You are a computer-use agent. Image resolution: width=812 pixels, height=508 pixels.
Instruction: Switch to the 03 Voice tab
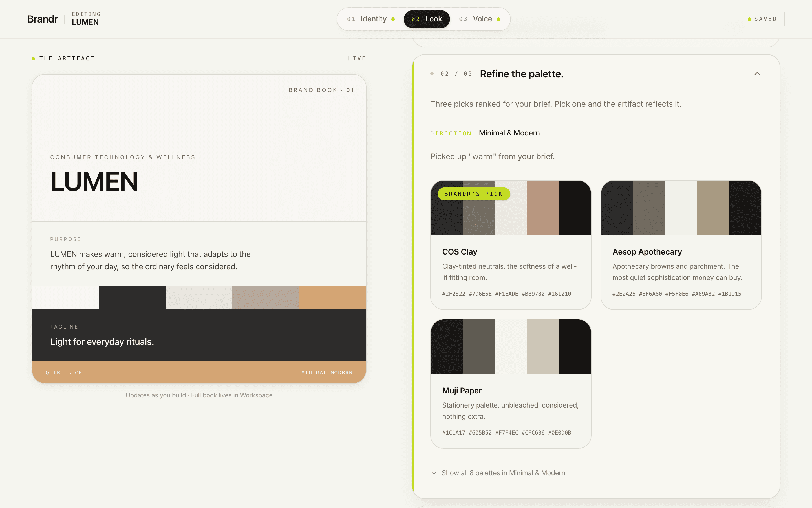(480, 19)
